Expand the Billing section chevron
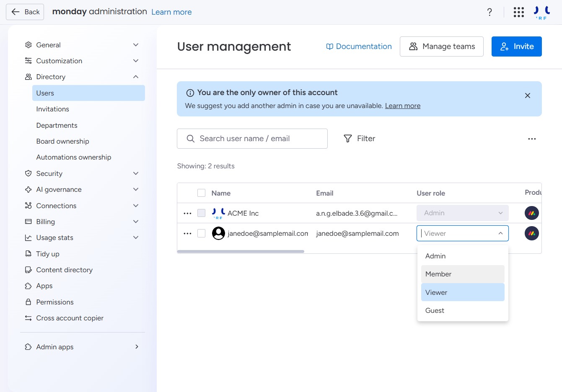562x392 pixels. click(136, 222)
